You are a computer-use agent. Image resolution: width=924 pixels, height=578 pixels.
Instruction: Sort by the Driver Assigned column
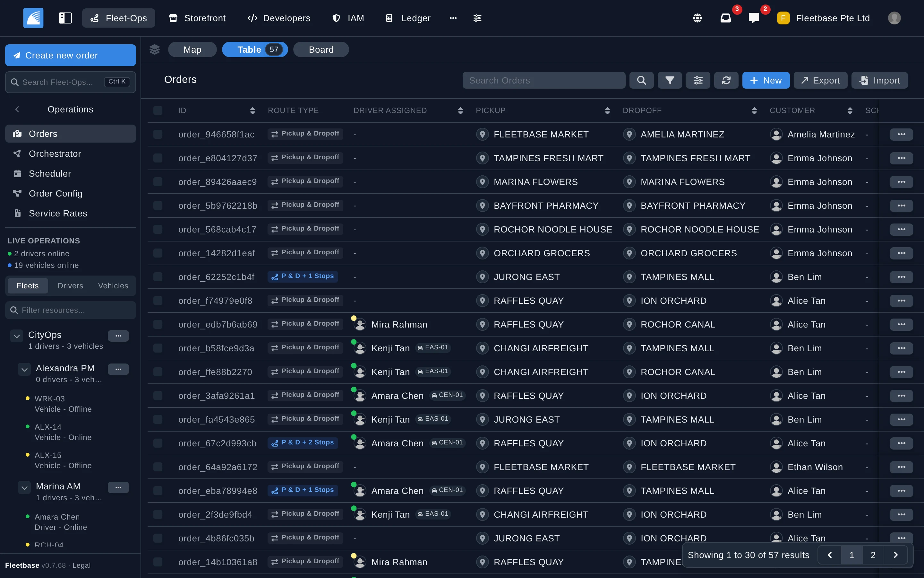click(460, 110)
